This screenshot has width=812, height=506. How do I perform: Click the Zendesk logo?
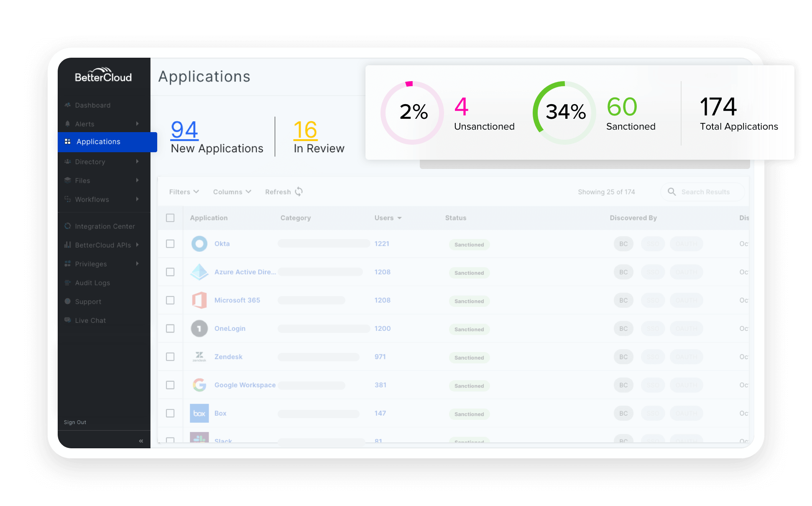click(x=199, y=357)
